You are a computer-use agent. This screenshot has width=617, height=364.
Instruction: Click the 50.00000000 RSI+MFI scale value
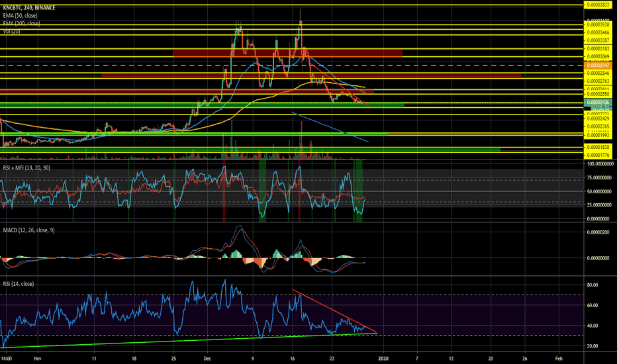[x=600, y=191]
